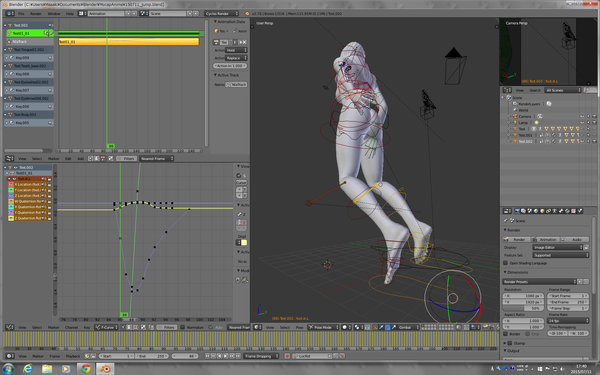Click the info editor type icon in top bar
The width and height of the screenshot is (600, 375).
click(x=10, y=13)
